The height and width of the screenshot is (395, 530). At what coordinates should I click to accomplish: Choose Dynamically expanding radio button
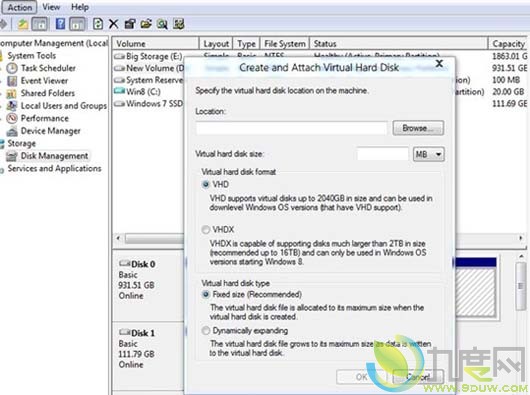pyautogui.click(x=206, y=330)
